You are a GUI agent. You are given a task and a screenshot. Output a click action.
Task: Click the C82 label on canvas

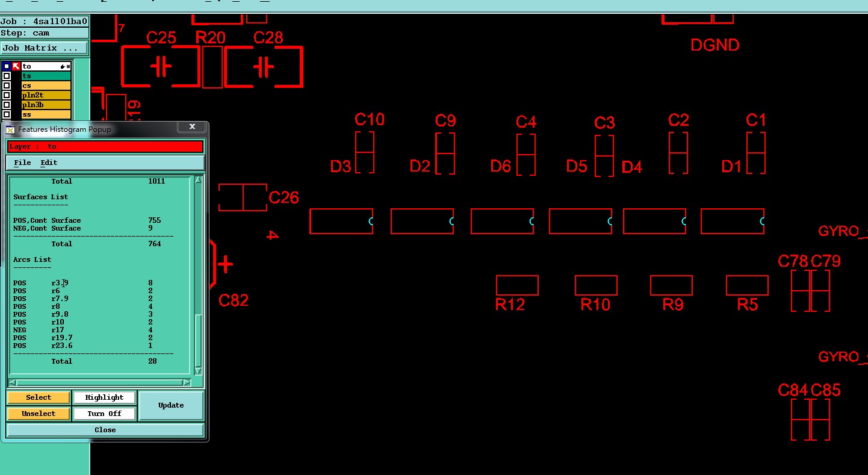(234, 300)
